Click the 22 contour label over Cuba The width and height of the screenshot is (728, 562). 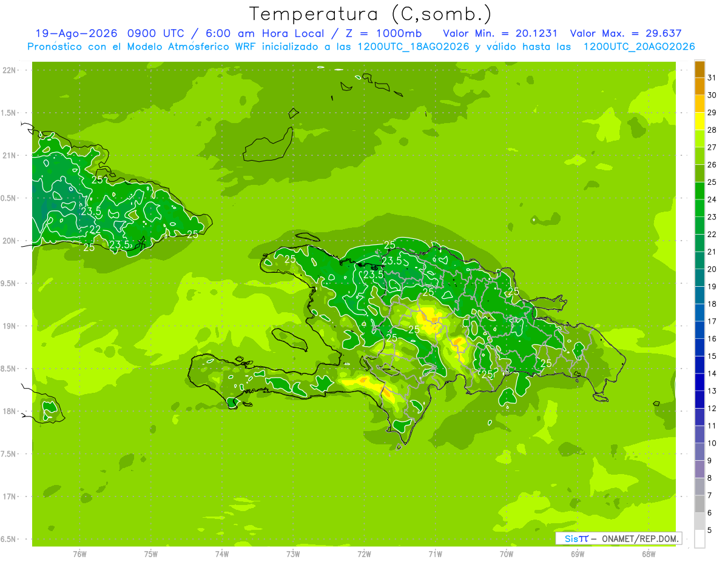click(x=95, y=229)
